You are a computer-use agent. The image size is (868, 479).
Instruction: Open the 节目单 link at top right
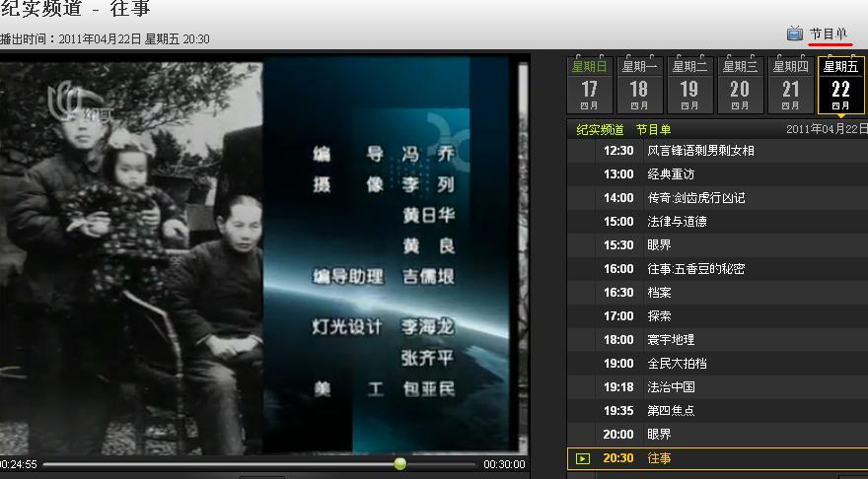[829, 34]
